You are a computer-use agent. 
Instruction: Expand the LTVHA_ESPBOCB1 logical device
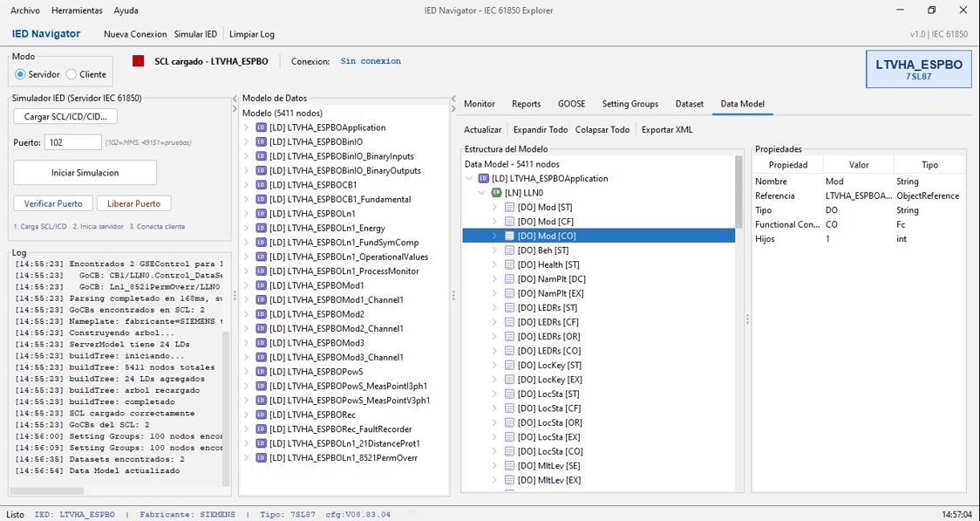[246, 185]
